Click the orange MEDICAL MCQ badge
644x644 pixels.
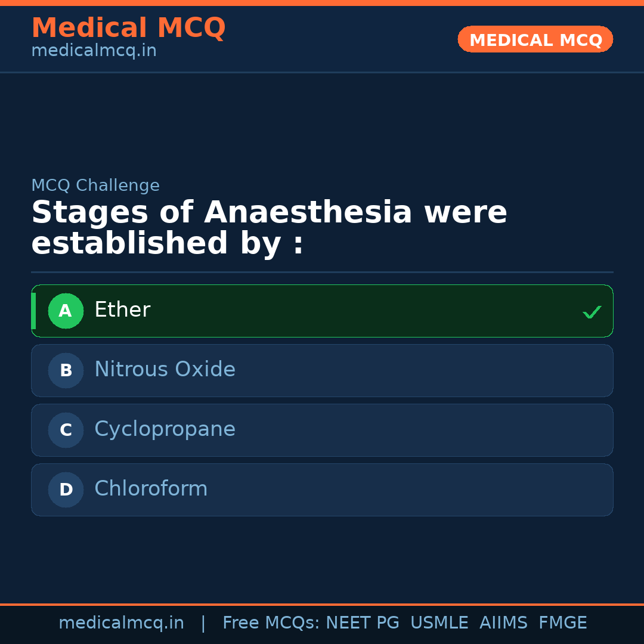pos(535,39)
